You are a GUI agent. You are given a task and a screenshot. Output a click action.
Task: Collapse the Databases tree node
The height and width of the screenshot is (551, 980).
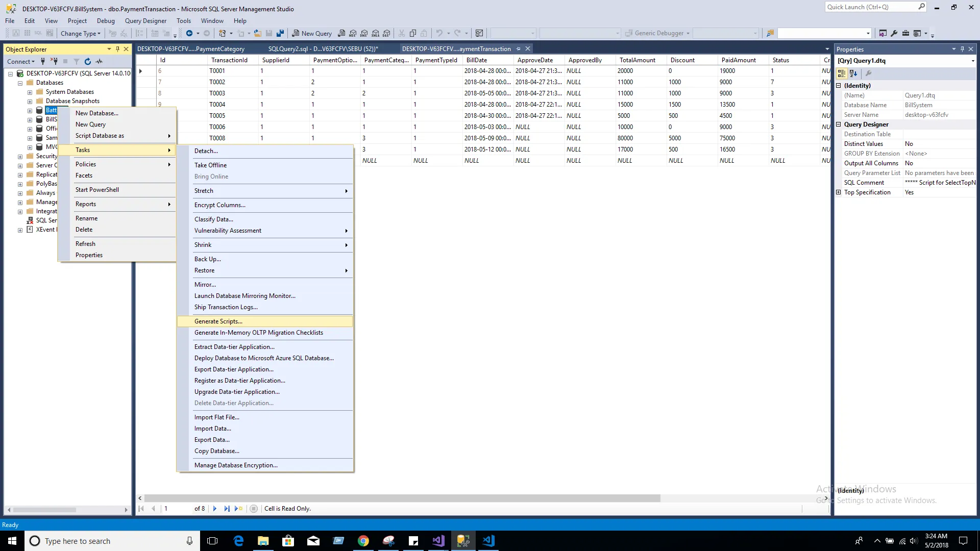click(20, 83)
